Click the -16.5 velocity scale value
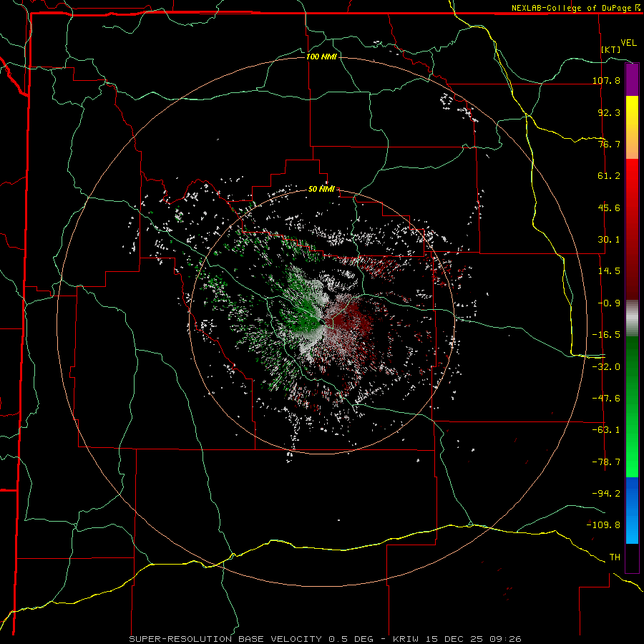The width and height of the screenshot is (644, 644). [x=606, y=335]
